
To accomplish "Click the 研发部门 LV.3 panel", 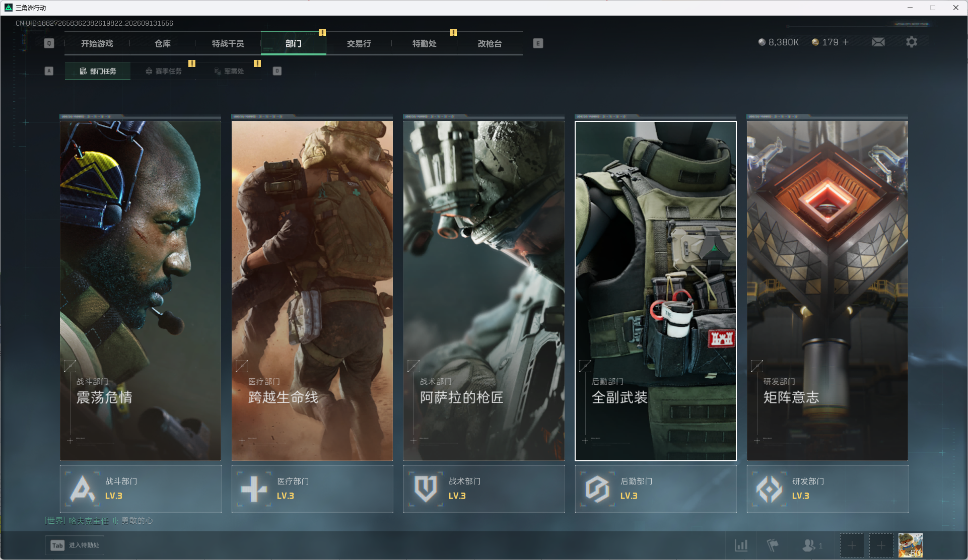I will point(827,489).
